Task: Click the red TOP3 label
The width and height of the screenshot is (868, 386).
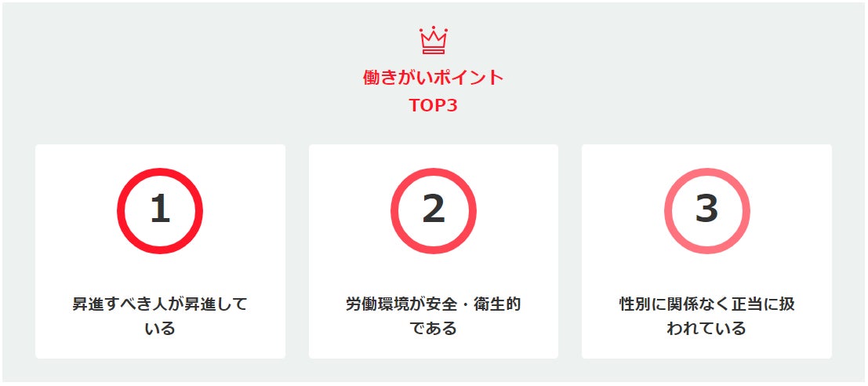Action: [434, 105]
